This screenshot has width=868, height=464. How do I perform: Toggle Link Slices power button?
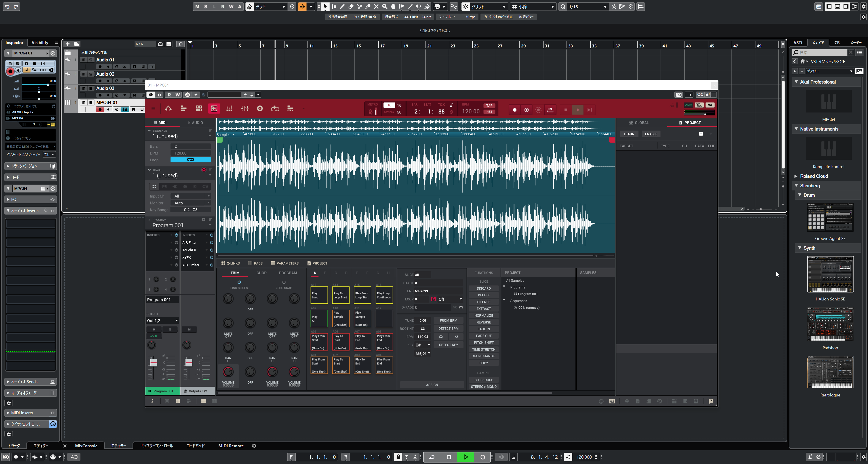239,282
